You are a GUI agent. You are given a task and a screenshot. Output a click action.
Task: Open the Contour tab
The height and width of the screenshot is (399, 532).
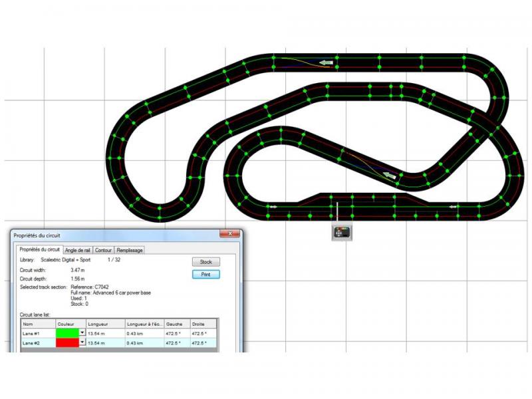(x=103, y=250)
